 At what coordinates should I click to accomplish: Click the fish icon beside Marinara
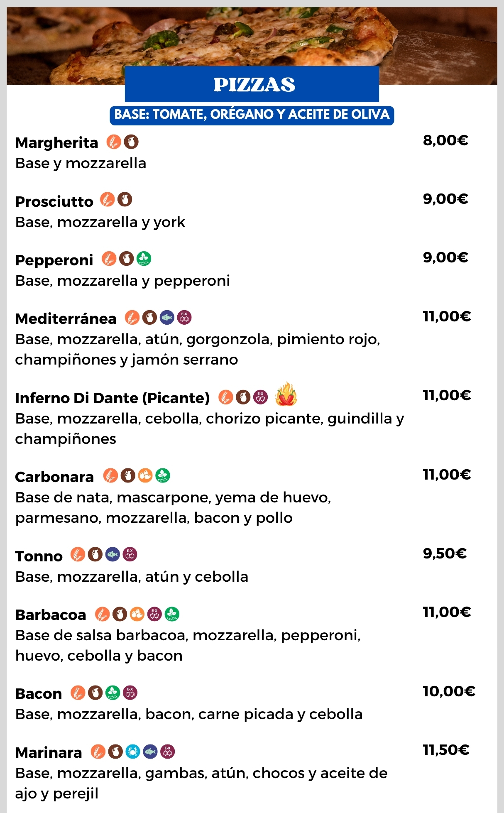pos(150,751)
